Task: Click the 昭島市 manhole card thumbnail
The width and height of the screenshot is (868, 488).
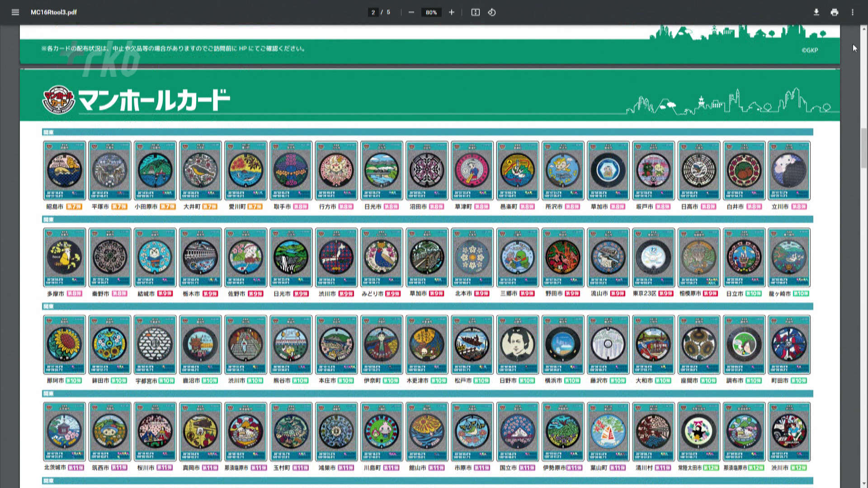Action: pyautogui.click(x=64, y=170)
